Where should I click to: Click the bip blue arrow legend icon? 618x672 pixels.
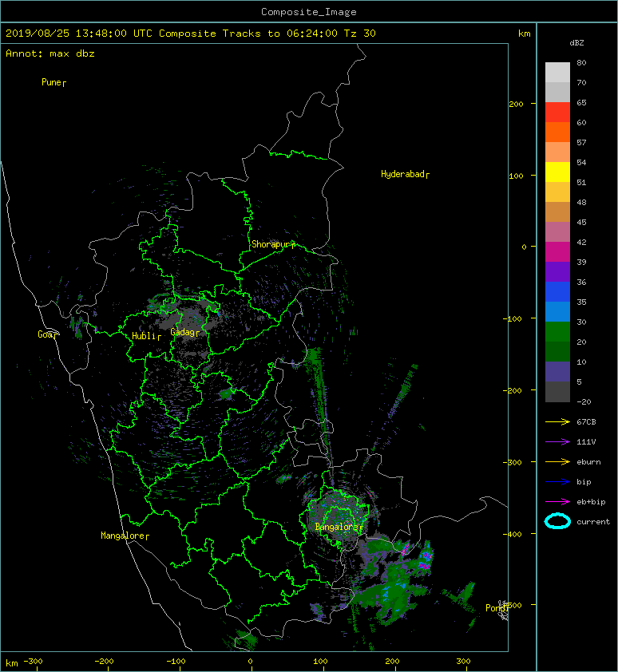click(x=557, y=482)
